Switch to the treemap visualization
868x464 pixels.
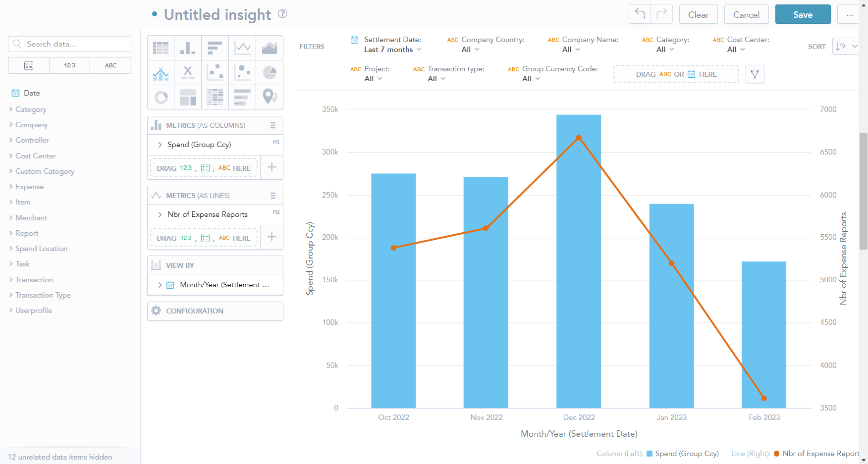tap(188, 97)
